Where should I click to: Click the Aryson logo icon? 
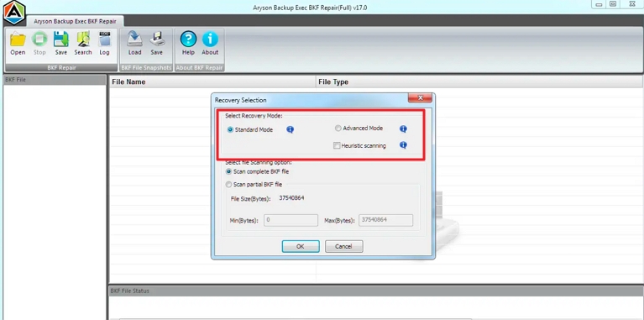[x=14, y=13]
